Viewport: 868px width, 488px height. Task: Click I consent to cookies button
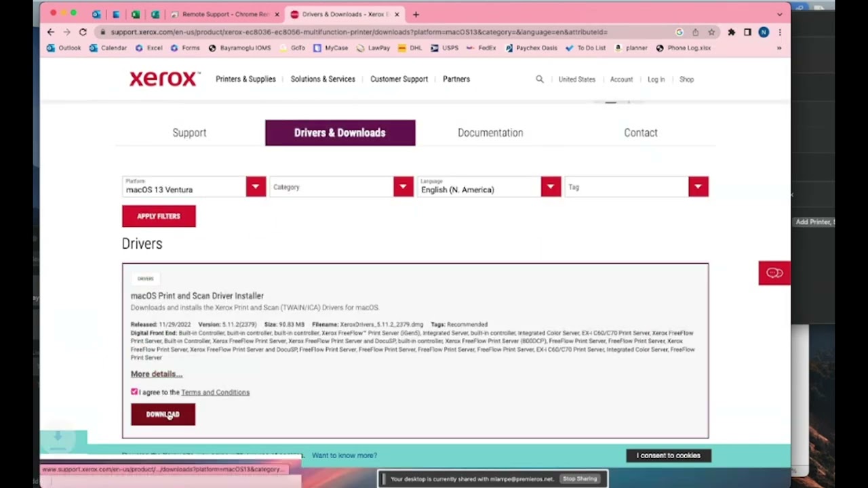coord(668,455)
